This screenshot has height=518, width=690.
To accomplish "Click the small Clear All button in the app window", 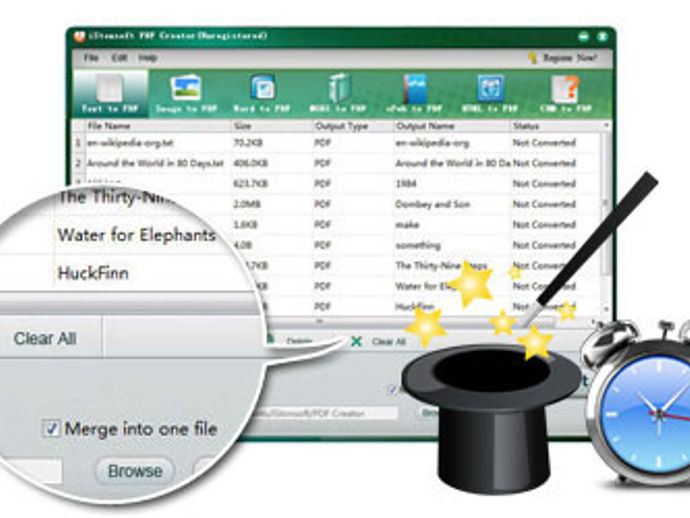I will tap(389, 342).
